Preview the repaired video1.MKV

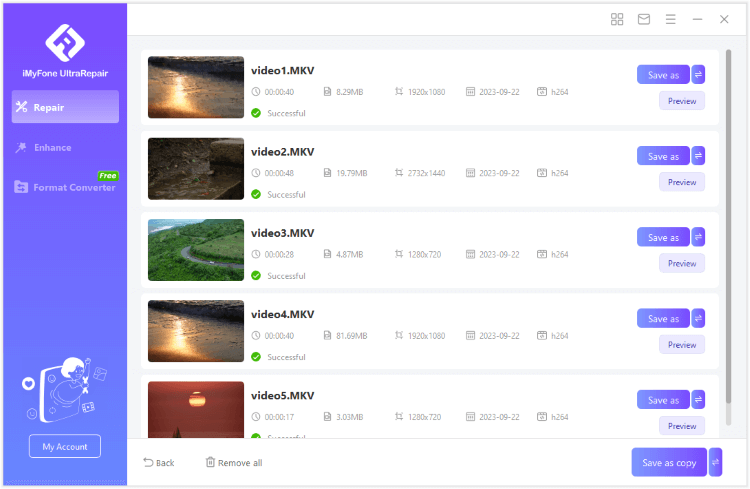(682, 101)
